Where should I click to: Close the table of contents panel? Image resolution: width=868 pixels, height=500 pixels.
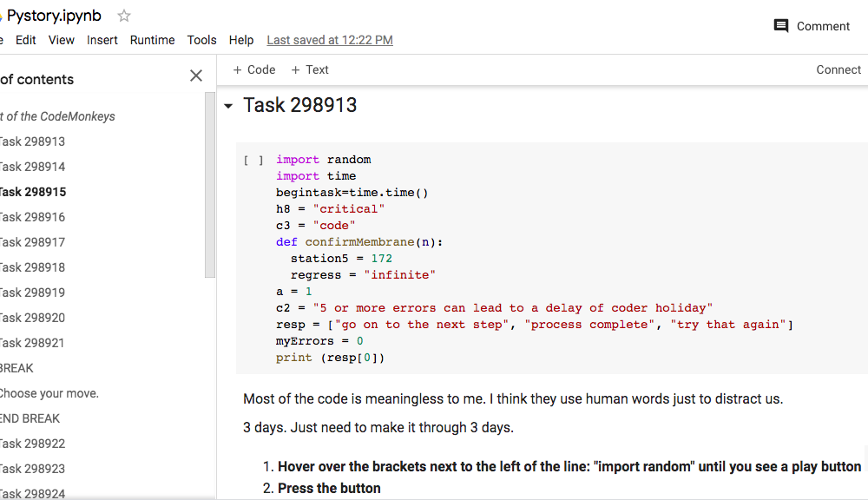click(196, 76)
